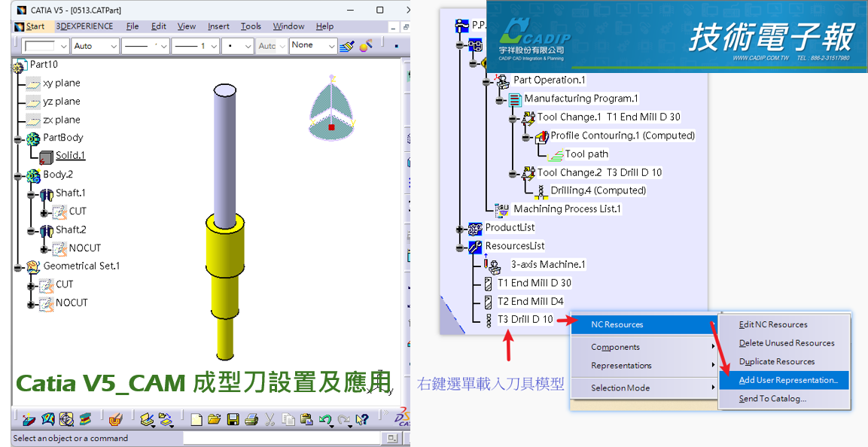Screen dimensions: 868x447
Task: Collapse the Geometrical Set.1 node
Action: 18,267
